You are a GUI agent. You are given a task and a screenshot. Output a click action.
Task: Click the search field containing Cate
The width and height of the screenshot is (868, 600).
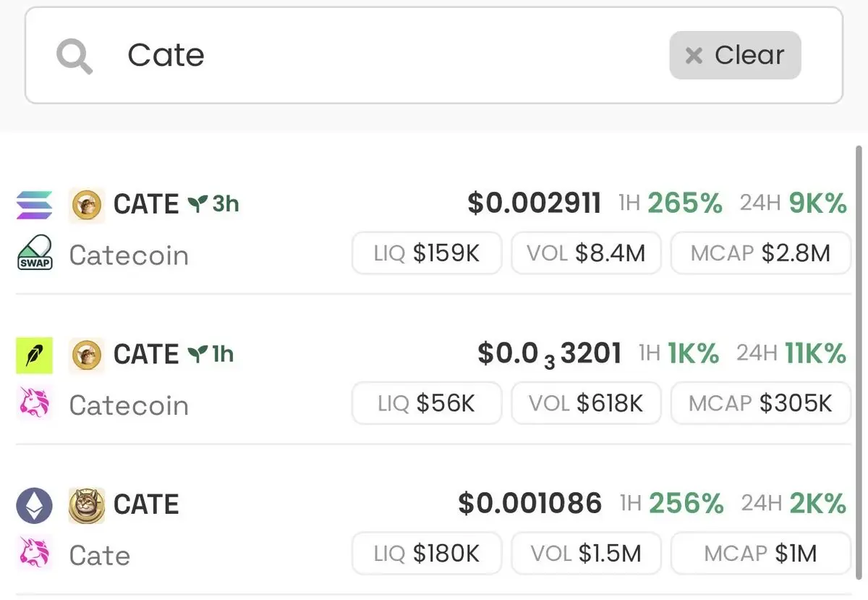[434, 56]
